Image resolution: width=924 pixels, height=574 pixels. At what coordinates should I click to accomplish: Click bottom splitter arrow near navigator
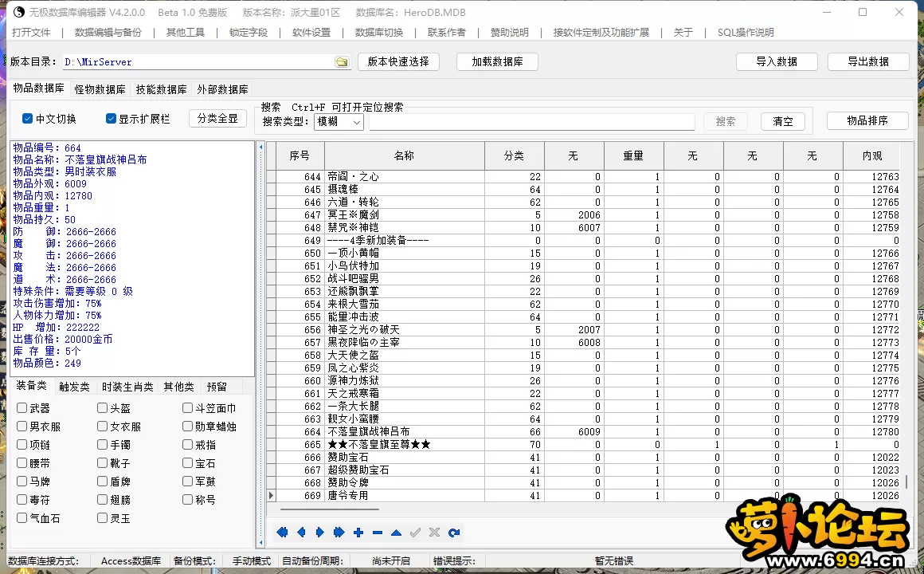(x=261, y=541)
